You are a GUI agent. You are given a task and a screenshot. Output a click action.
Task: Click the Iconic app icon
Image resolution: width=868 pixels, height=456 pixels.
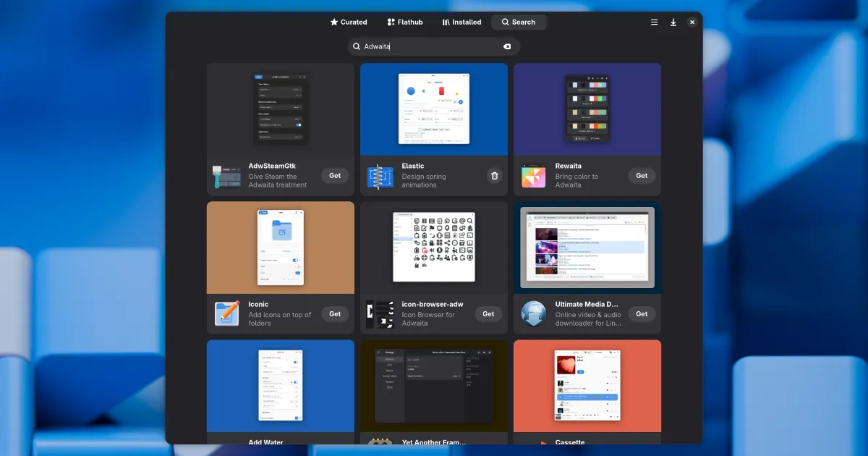(226, 314)
